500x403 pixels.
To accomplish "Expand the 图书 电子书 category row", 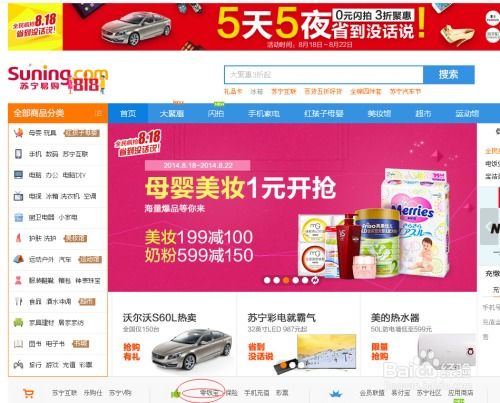I will 58,344.
